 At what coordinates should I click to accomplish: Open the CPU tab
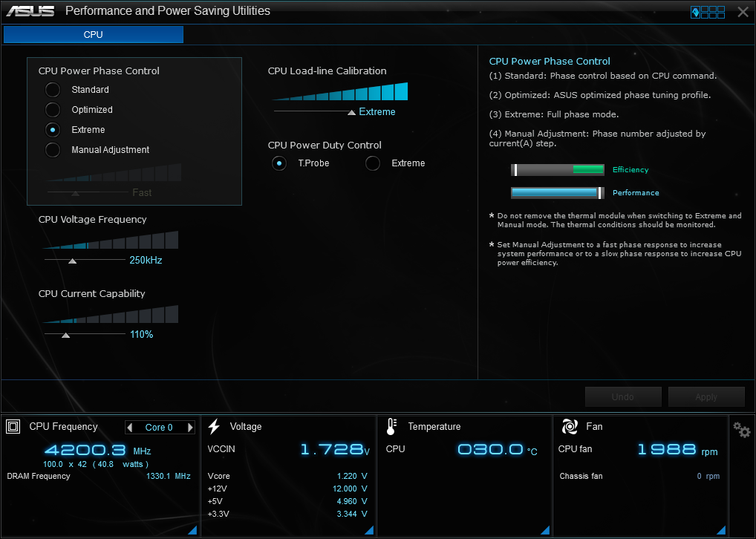(x=94, y=35)
